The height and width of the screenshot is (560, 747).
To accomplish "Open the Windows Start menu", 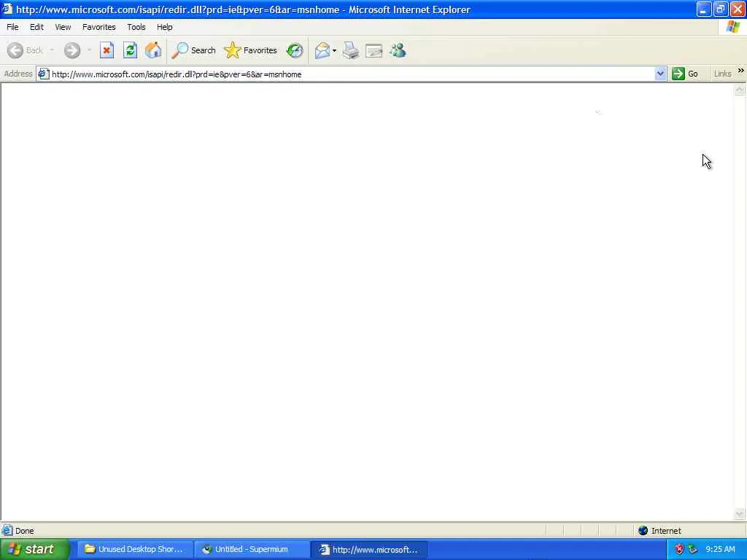I will tap(34, 550).
